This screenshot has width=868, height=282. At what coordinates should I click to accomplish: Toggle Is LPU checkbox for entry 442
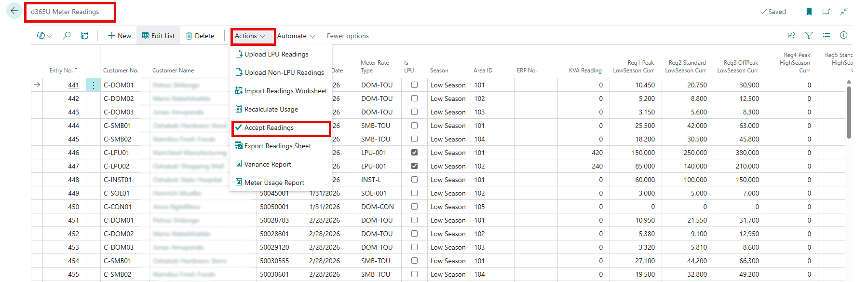414,98
